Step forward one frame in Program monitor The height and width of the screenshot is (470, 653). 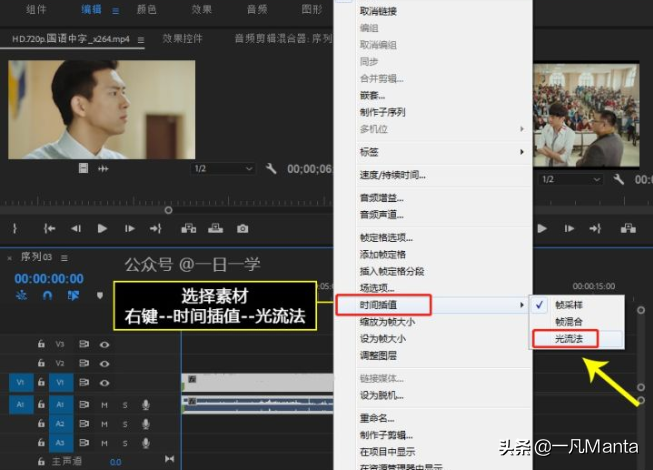pos(569,229)
